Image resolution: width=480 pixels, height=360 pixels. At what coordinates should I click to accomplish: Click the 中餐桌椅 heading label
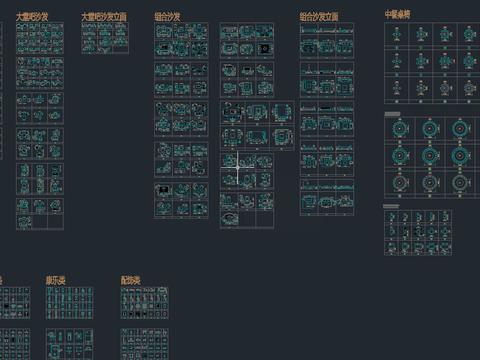pyautogui.click(x=397, y=14)
